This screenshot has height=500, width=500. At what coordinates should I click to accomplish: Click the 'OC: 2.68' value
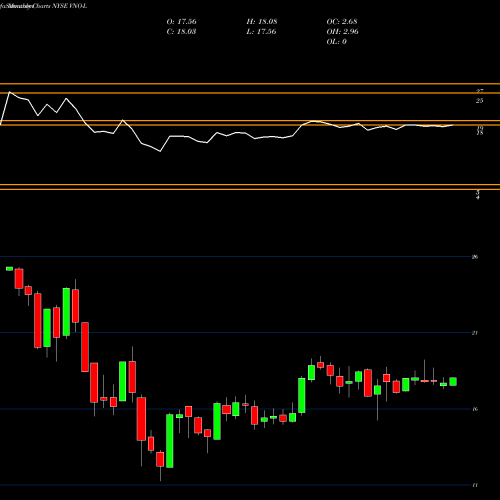(342, 22)
